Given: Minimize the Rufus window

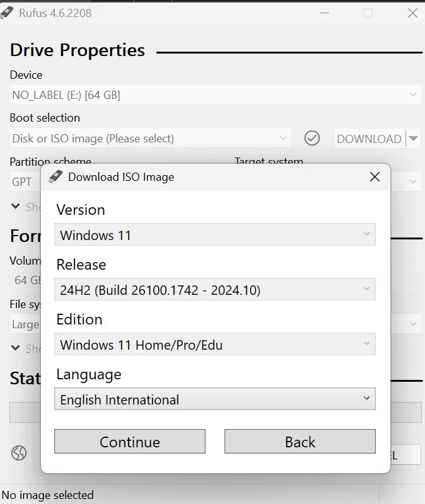Looking at the screenshot, I should tap(324, 13).
